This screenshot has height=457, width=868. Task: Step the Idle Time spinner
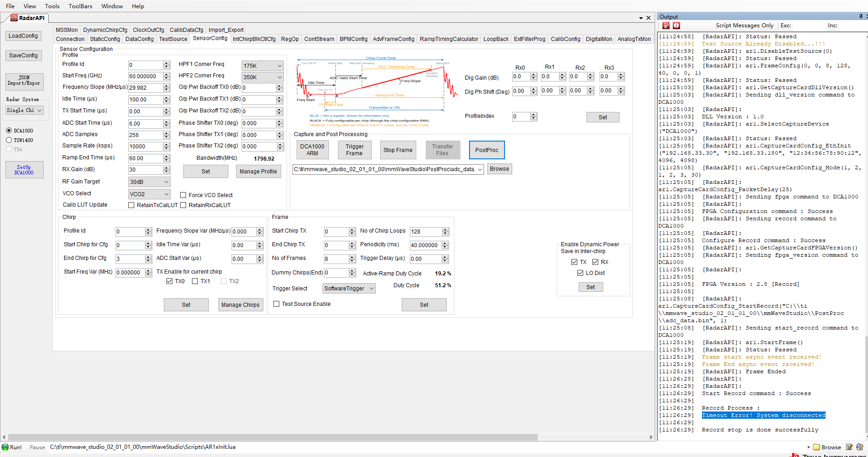click(x=167, y=100)
